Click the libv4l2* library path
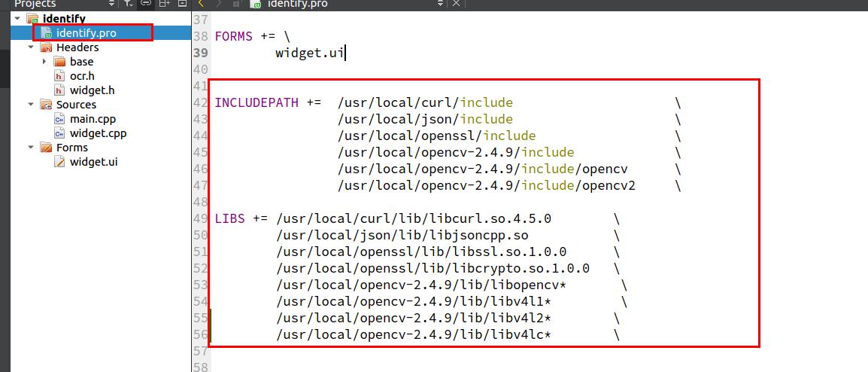The image size is (868, 372). click(414, 319)
